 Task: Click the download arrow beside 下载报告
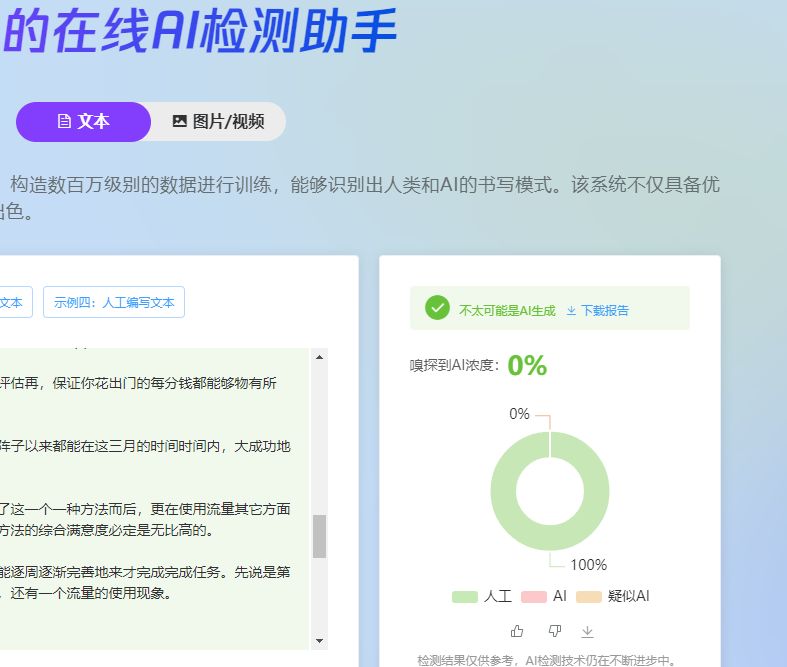pos(571,310)
